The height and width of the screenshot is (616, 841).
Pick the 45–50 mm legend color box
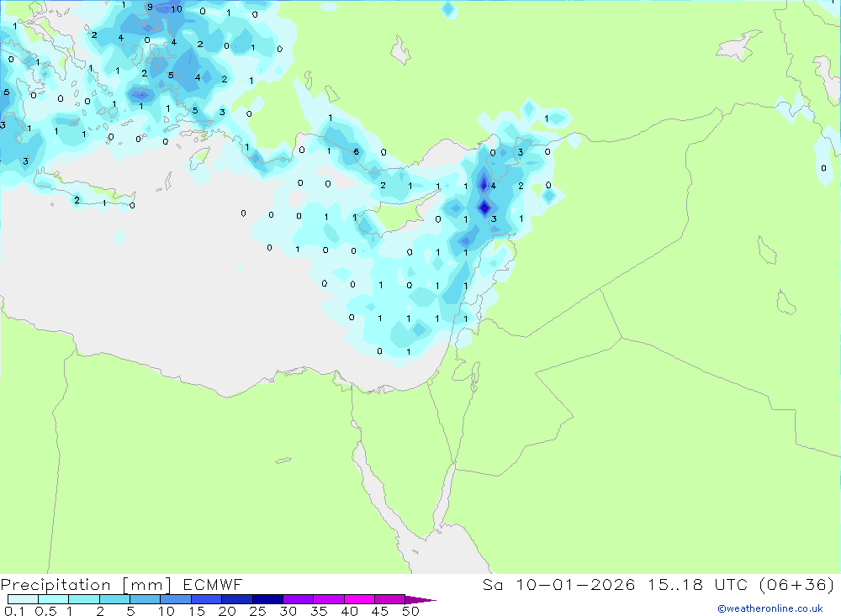click(390, 599)
